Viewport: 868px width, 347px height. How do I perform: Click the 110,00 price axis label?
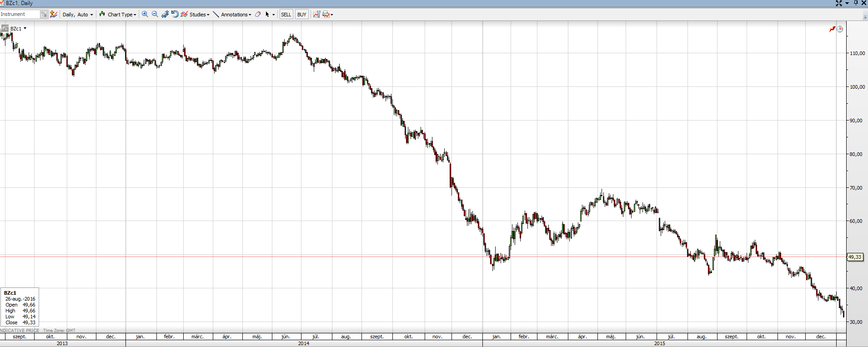[x=857, y=53]
